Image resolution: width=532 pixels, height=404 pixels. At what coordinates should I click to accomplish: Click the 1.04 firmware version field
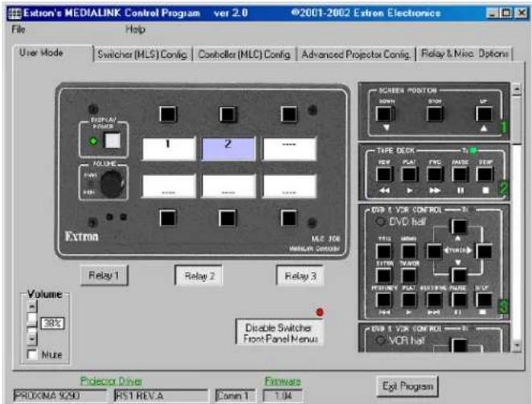(x=283, y=395)
